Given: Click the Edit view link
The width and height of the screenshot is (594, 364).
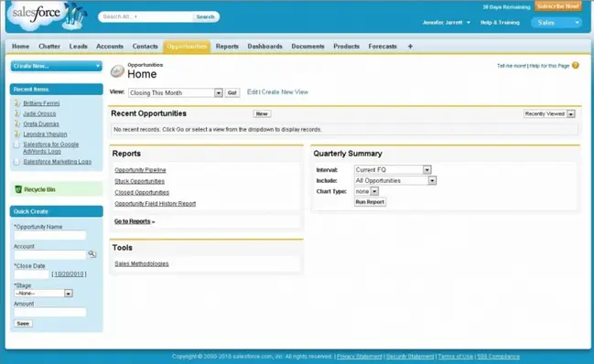Looking at the screenshot, I should click(253, 92).
